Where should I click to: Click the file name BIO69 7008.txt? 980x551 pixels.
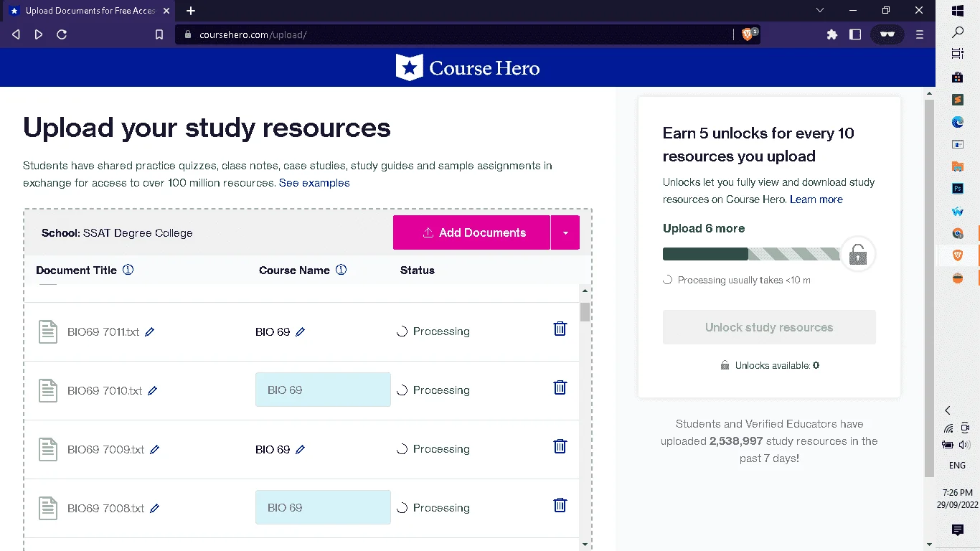pyautogui.click(x=106, y=509)
